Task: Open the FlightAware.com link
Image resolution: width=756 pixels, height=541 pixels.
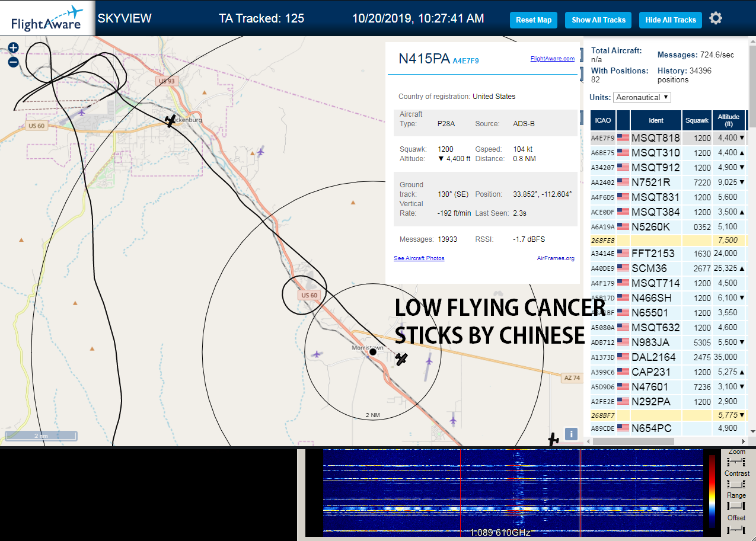Action: tap(552, 59)
